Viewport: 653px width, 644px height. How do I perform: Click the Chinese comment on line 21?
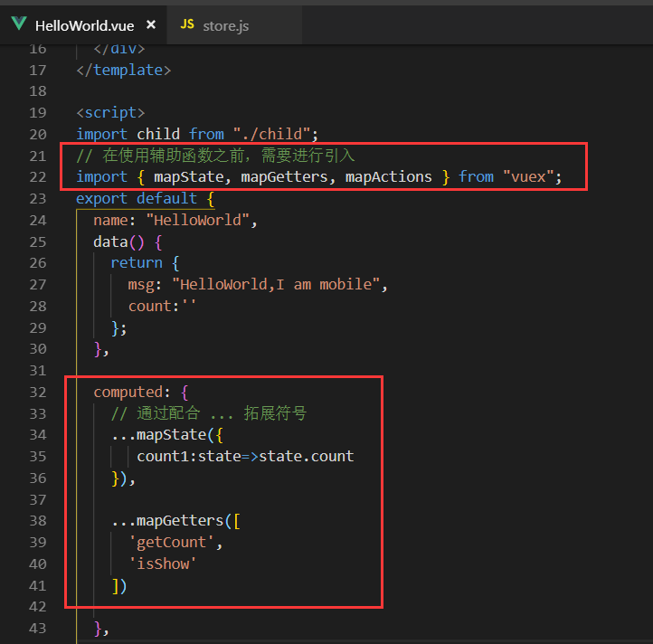pos(215,156)
